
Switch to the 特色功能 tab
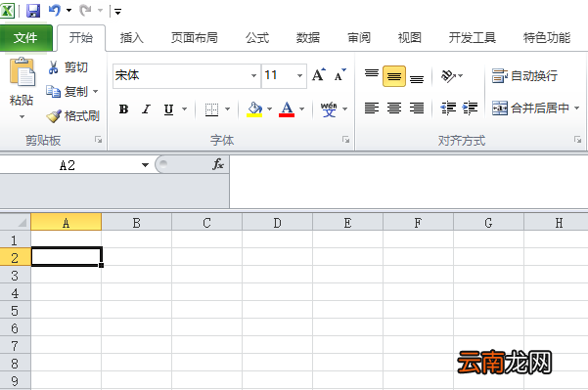coord(546,38)
